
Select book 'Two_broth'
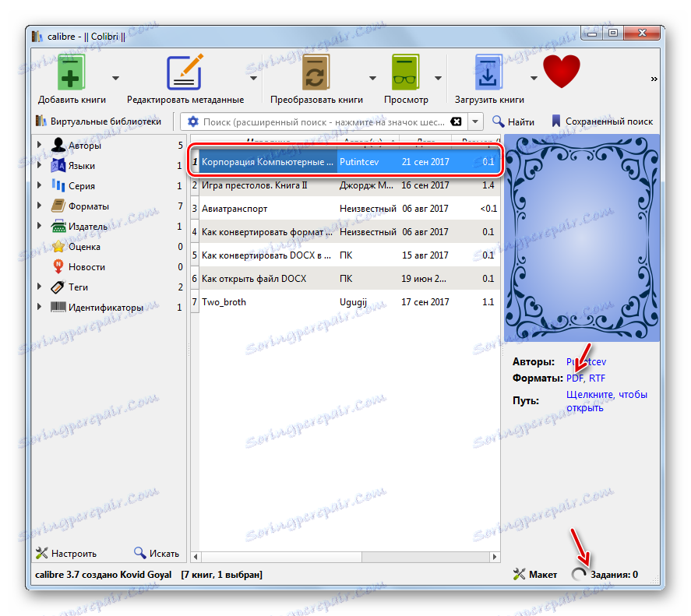tap(224, 302)
